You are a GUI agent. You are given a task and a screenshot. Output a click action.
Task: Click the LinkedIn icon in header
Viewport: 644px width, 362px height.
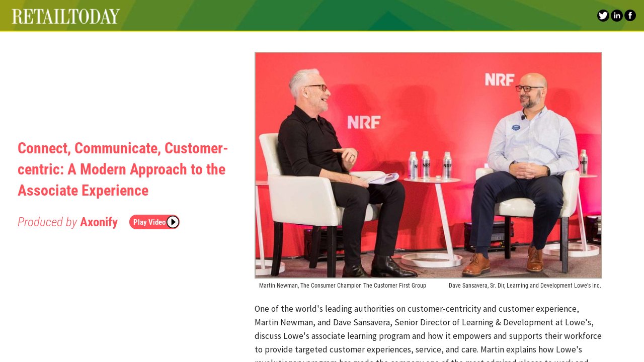[616, 16]
